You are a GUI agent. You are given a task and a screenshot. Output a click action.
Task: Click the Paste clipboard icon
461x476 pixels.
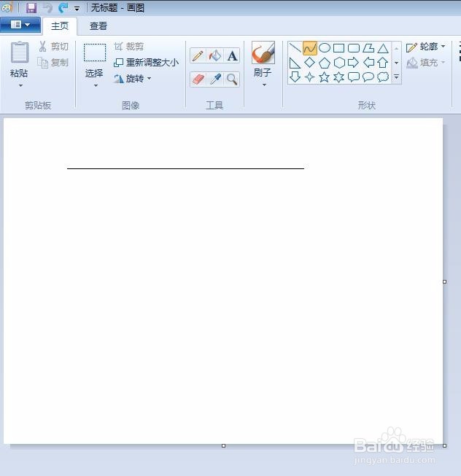pyautogui.click(x=20, y=52)
